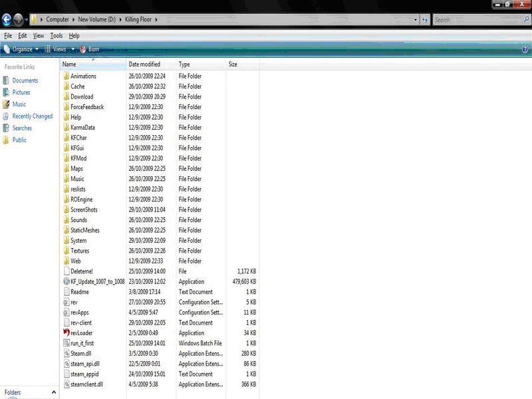Select the Textures folder icon
The image size is (532, 399).
pyautogui.click(x=66, y=251)
